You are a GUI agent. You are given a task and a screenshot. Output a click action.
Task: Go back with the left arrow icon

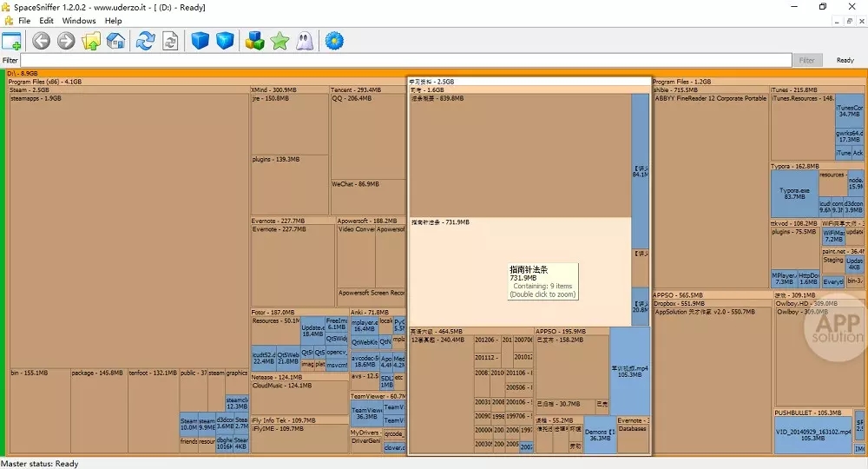[41, 41]
